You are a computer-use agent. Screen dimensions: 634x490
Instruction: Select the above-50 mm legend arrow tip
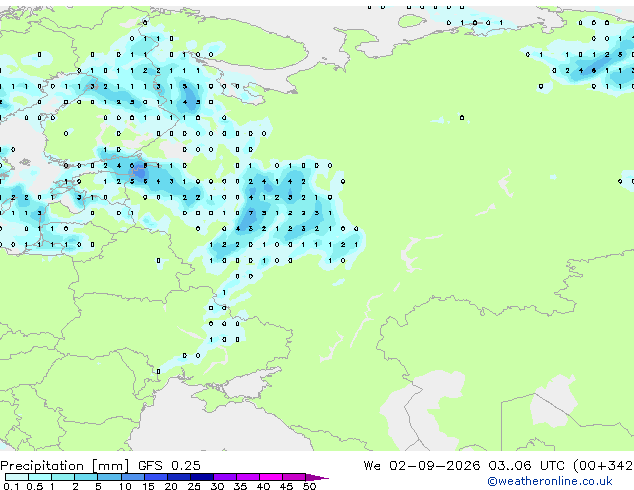[x=317, y=477]
